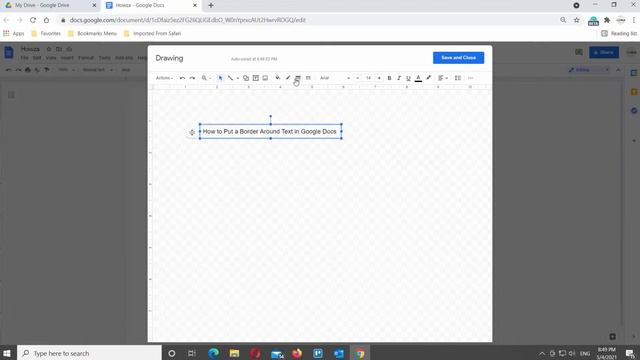Open the text Align dropdown
Image resolution: width=640 pixels, height=360 pixels.
coord(442,78)
